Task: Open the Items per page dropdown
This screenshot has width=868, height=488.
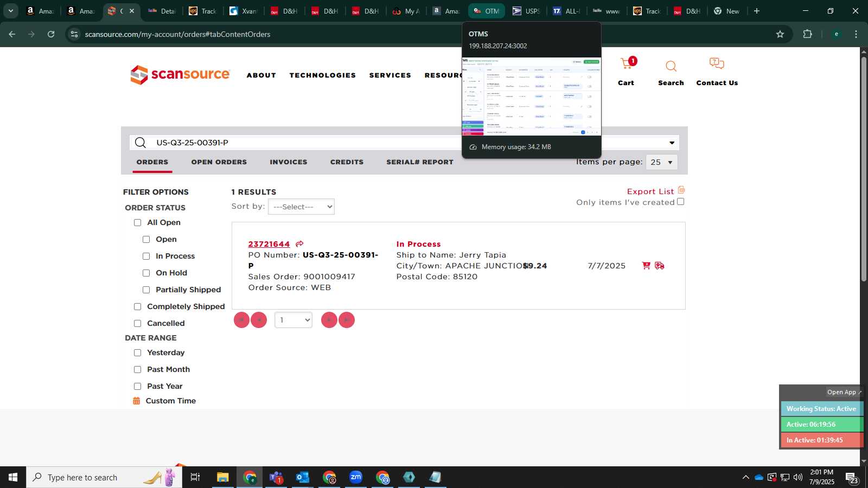Action: [x=662, y=162]
